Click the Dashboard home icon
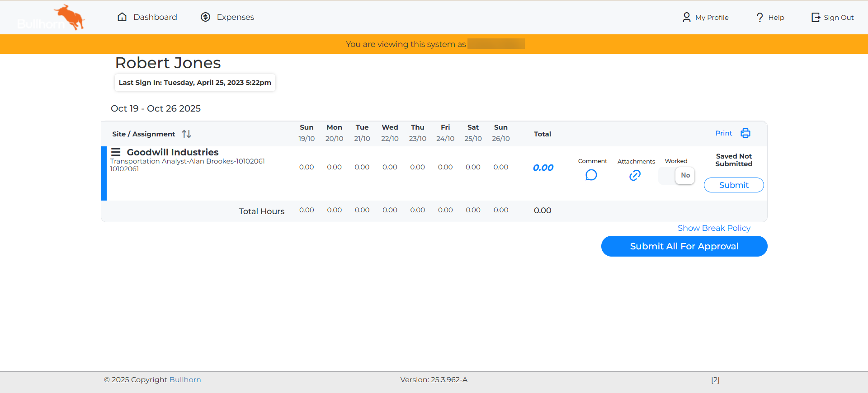The height and width of the screenshot is (393, 868). click(x=122, y=17)
